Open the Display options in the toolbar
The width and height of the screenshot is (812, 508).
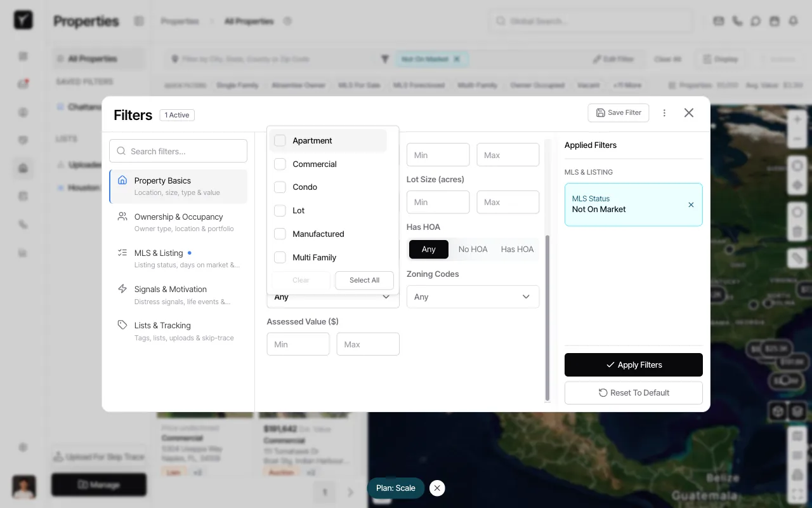[720, 58]
